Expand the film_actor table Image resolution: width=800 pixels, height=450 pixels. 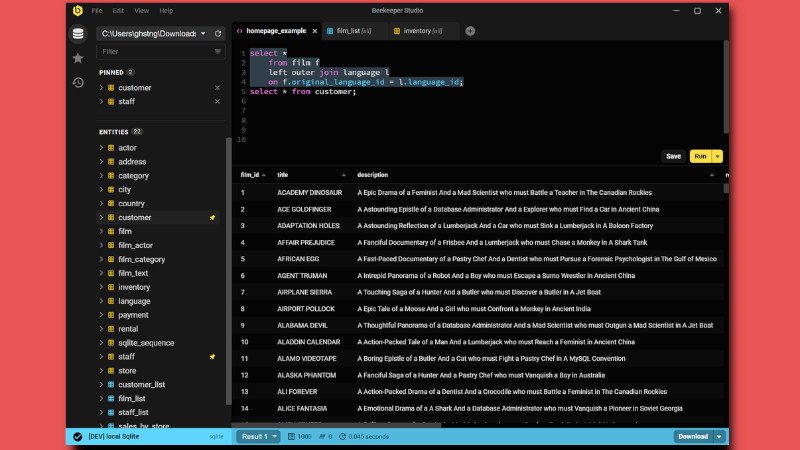tap(101, 245)
